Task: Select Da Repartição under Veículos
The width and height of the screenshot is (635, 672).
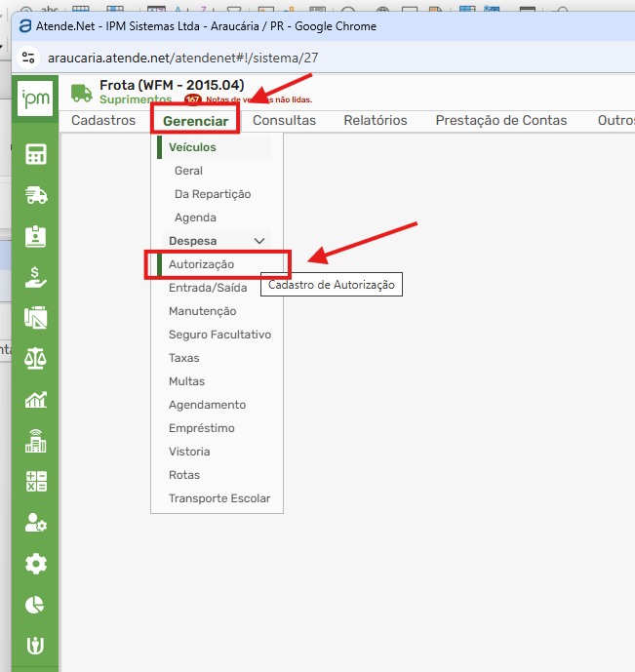Action: (213, 194)
